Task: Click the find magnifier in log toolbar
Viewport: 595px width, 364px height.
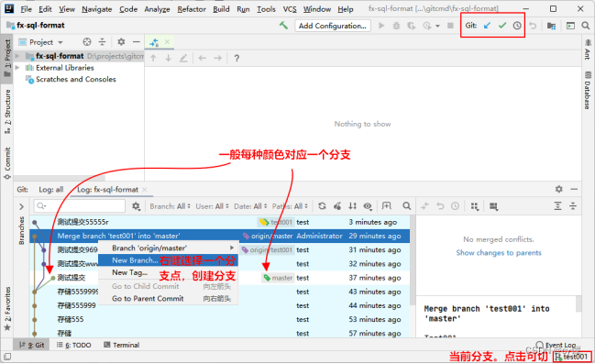Action: (x=406, y=205)
